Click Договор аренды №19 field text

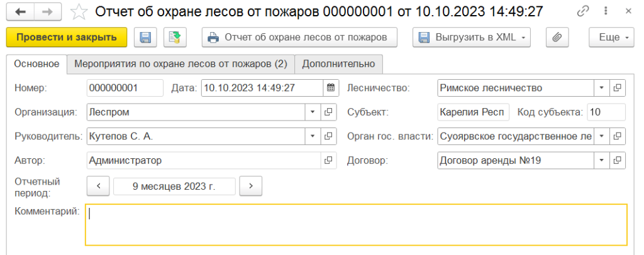491,160
